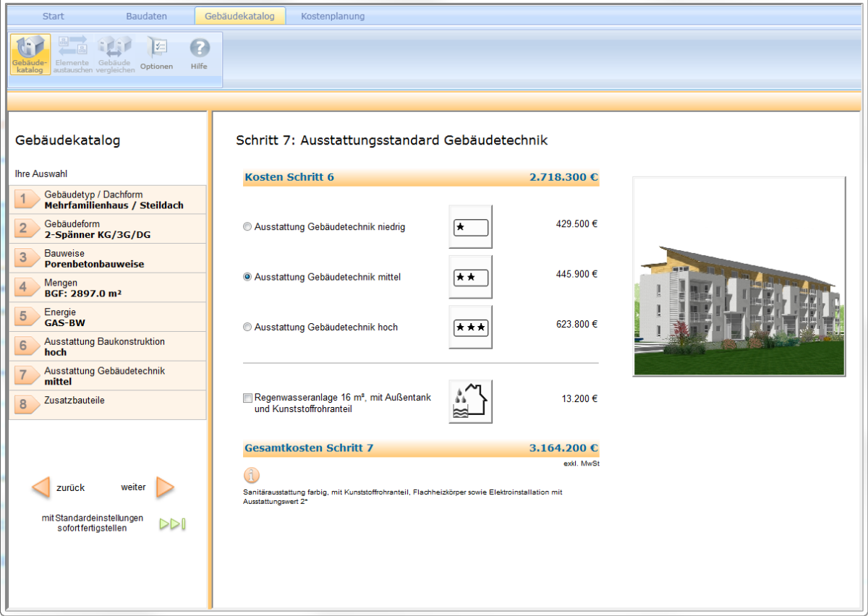868x616 pixels.
Task: Jump to step 5 Energie
Action: (109, 317)
